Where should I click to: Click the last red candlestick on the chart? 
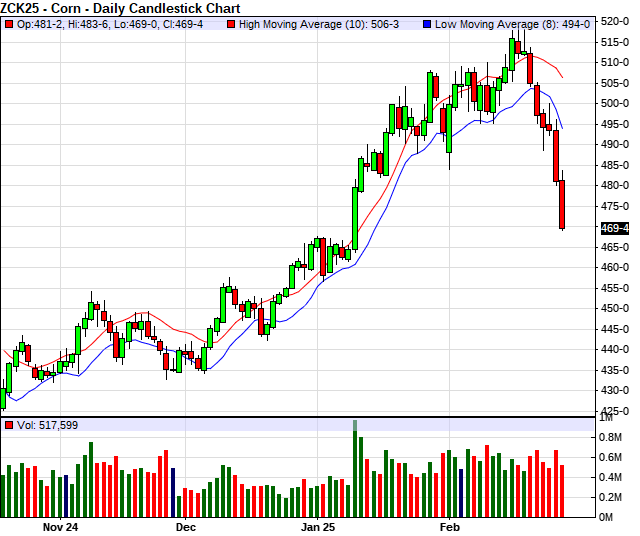[562, 204]
